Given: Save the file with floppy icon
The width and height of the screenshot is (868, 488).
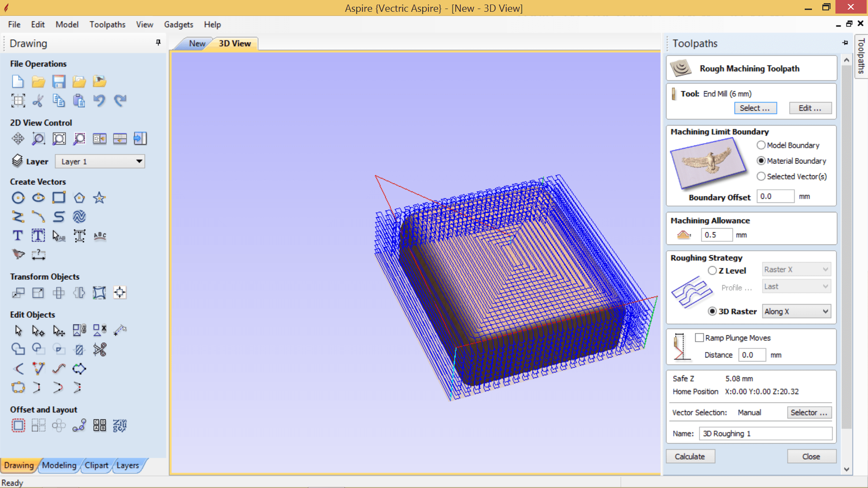Looking at the screenshot, I should coord(59,82).
